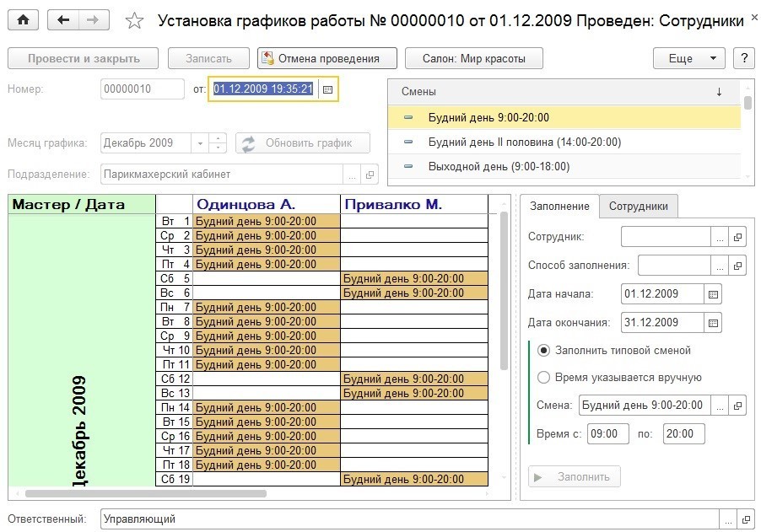Click Салон: Мир красоты button
Image resolution: width=761 pixels, height=532 pixels.
coord(473,59)
